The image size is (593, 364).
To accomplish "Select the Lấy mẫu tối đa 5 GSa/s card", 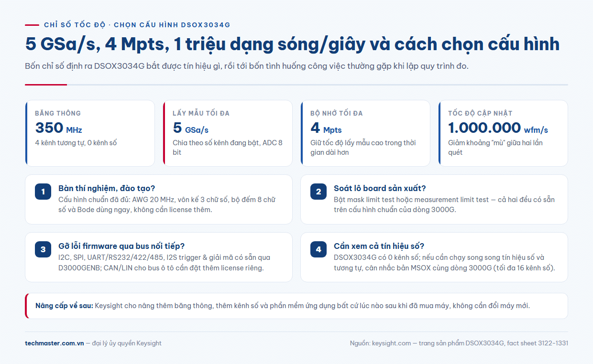I will click(228, 133).
